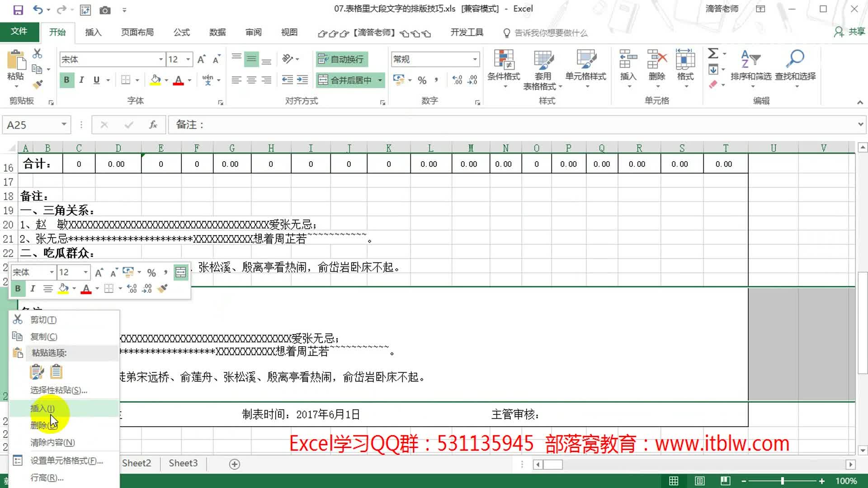Expand the Name Box dropdown arrow
The height and width of the screenshot is (488, 868).
[x=64, y=124]
